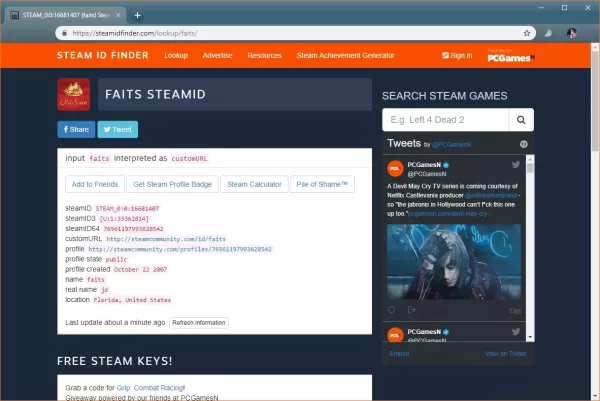Open Steam Achievement Generator
This screenshot has height=401, width=600.
click(x=345, y=55)
